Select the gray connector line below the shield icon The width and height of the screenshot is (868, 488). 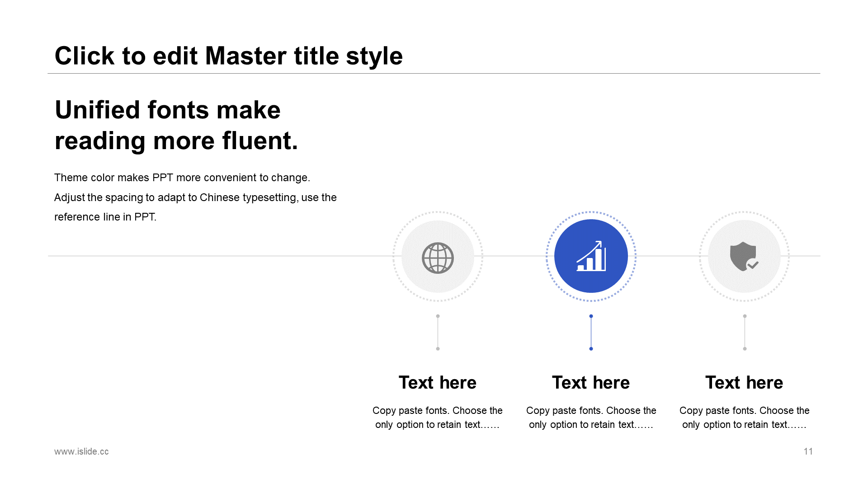coord(745,333)
